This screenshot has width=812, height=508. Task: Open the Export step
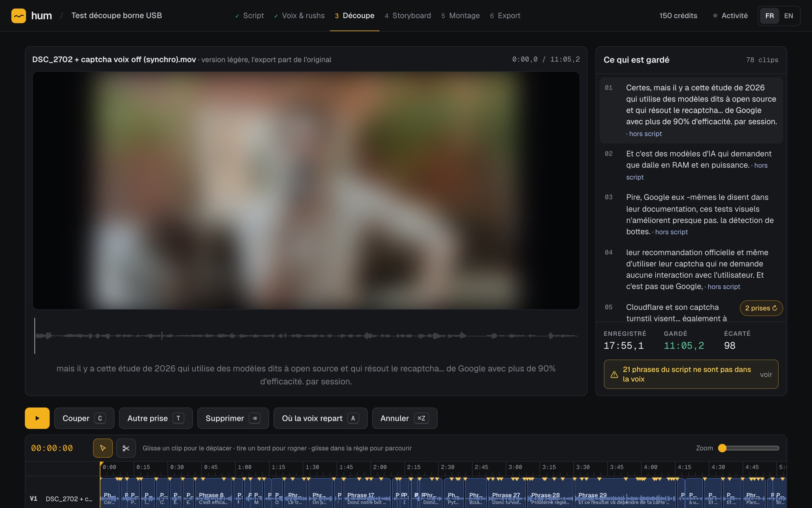(505, 15)
